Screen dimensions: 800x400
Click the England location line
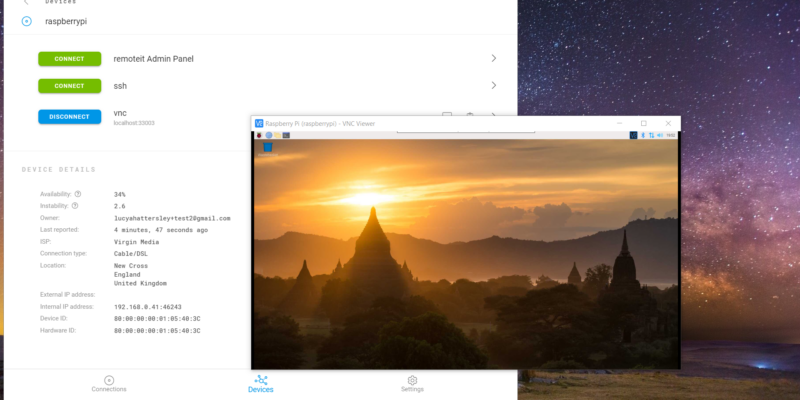pyautogui.click(x=127, y=274)
